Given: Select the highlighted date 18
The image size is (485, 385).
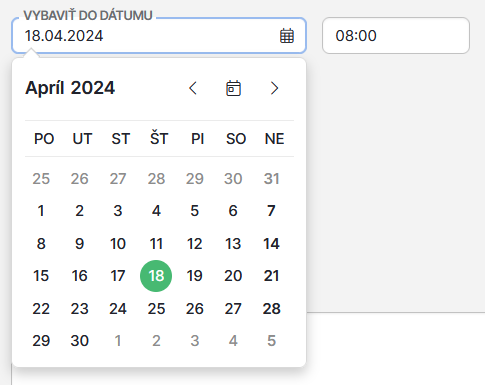Looking at the screenshot, I should [x=156, y=276].
